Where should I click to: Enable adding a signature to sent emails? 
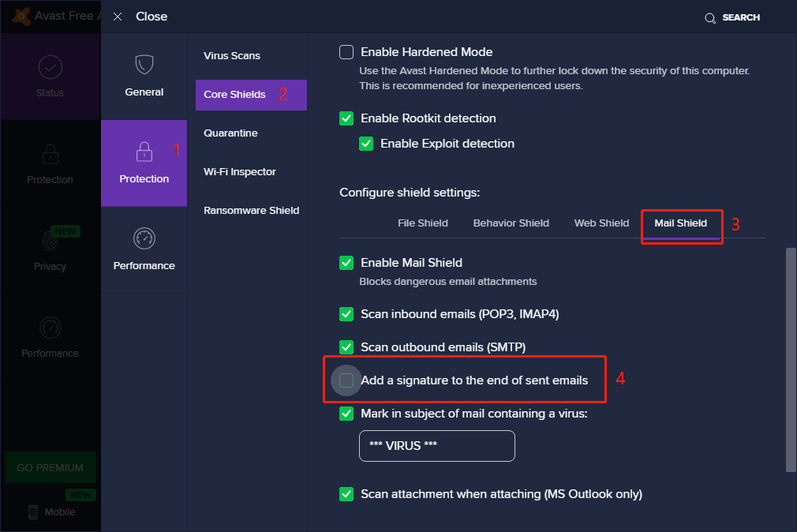click(346, 380)
